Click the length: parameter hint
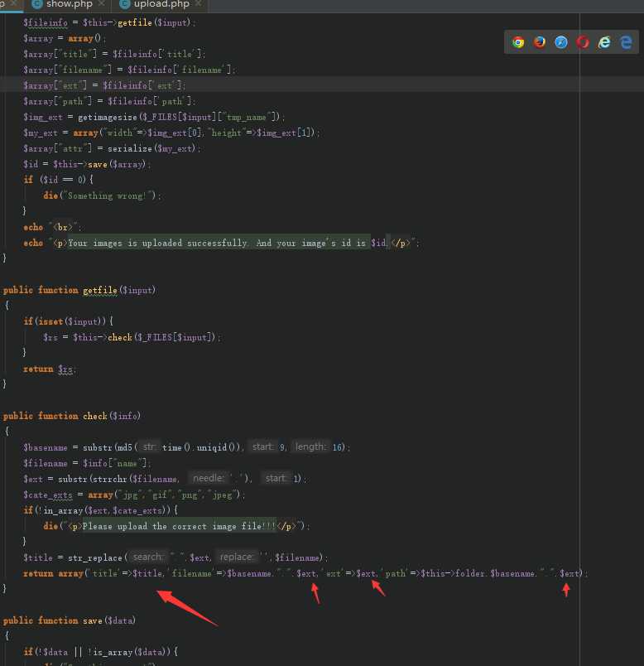 (x=310, y=446)
